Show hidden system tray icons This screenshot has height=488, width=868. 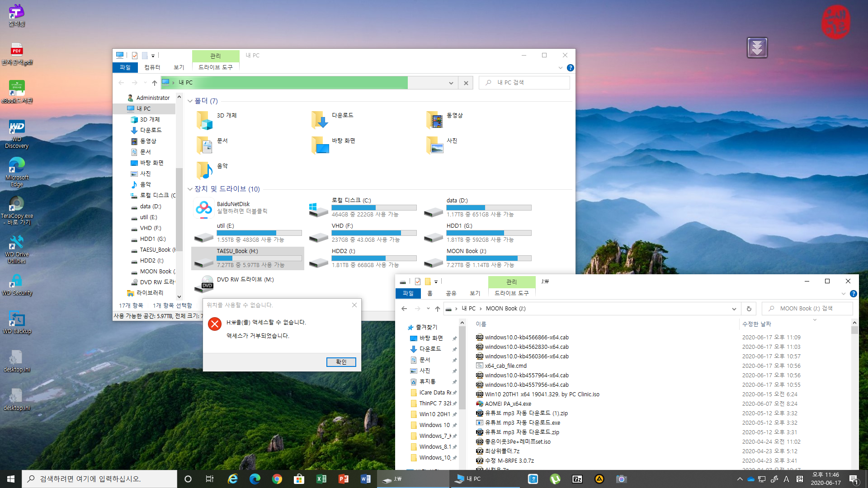740,479
